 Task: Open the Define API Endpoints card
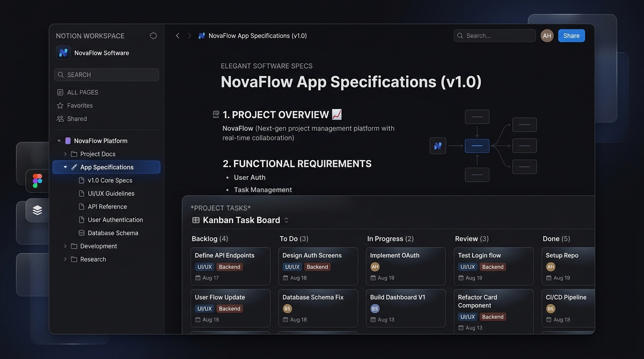point(230,266)
